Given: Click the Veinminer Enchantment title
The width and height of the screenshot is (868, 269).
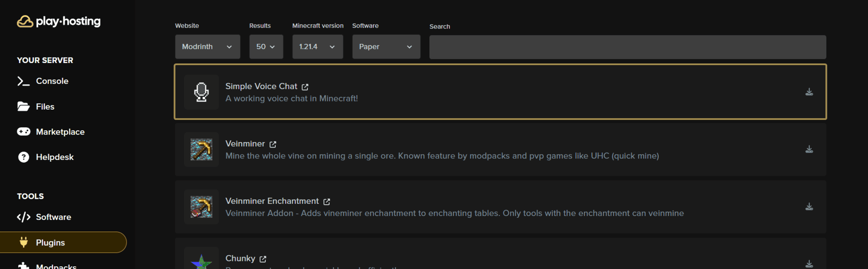Looking at the screenshot, I should point(272,201).
